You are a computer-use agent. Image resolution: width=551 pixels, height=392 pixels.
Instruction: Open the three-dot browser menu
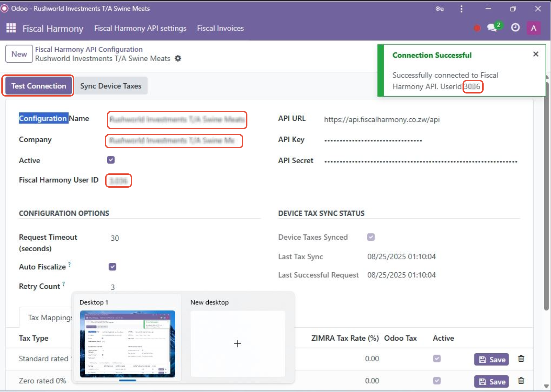pyautogui.click(x=461, y=9)
